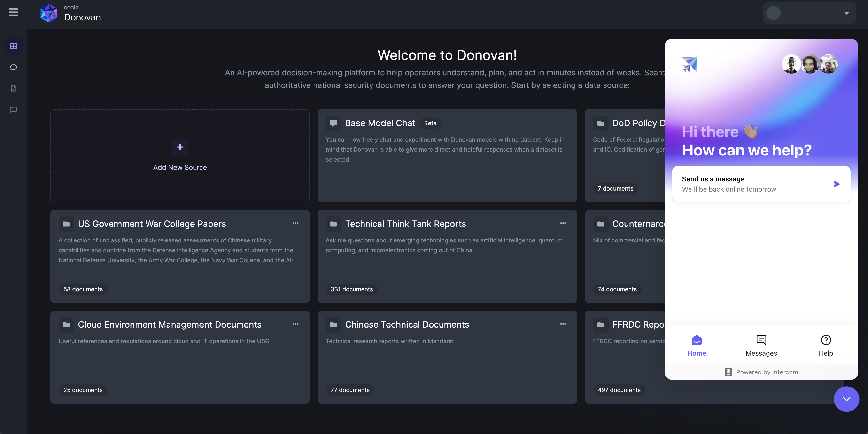The width and height of the screenshot is (868, 434).
Task: Click the Donovan logo icon
Action: (x=49, y=13)
